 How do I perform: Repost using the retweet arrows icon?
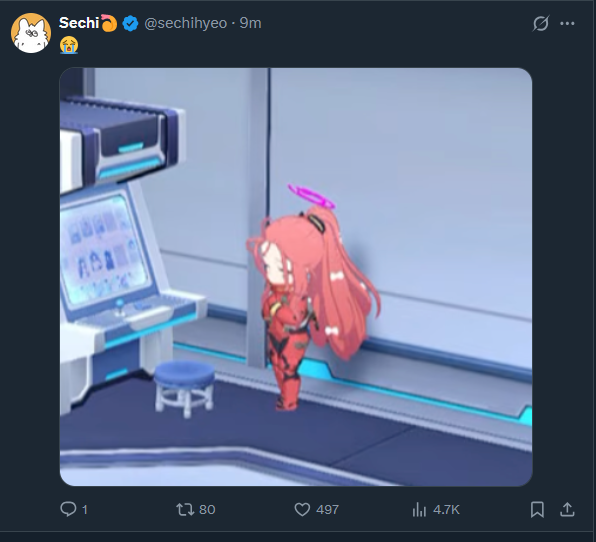[185, 509]
